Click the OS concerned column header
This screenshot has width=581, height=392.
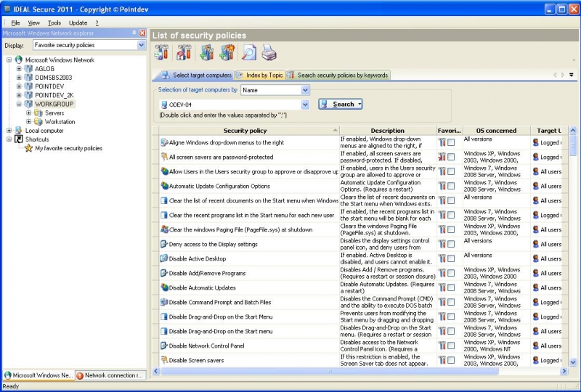tap(496, 131)
